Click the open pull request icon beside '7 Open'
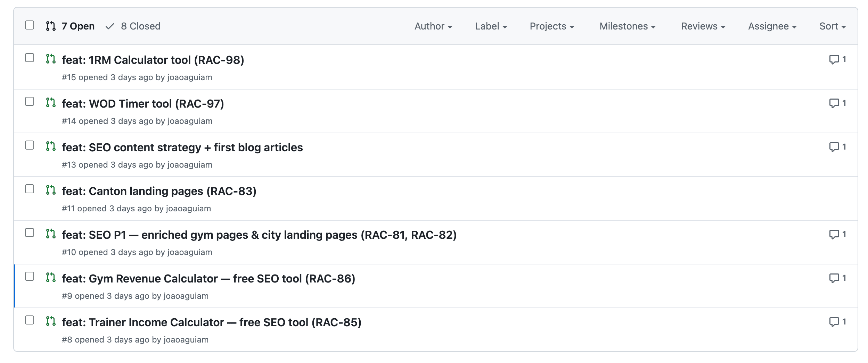The image size is (868, 363). point(51,26)
